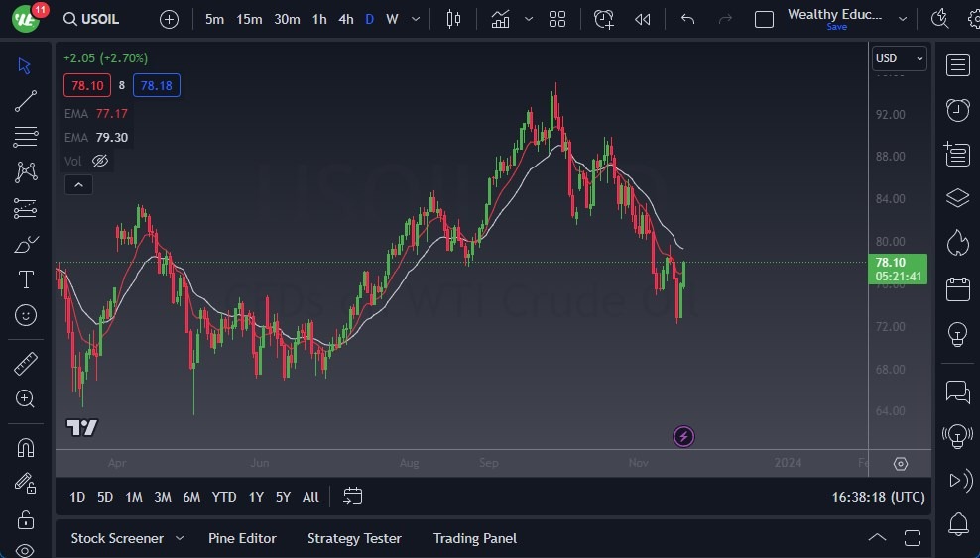Image resolution: width=980 pixels, height=558 pixels.
Task: Collapse the indicator legend chevron
Action: coord(77,184)
